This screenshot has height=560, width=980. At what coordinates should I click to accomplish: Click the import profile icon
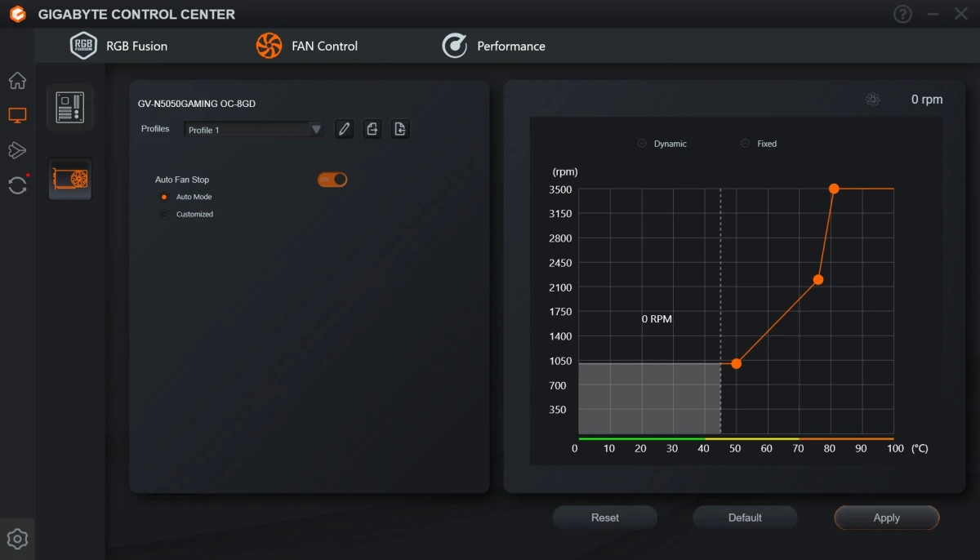(400, 128)
